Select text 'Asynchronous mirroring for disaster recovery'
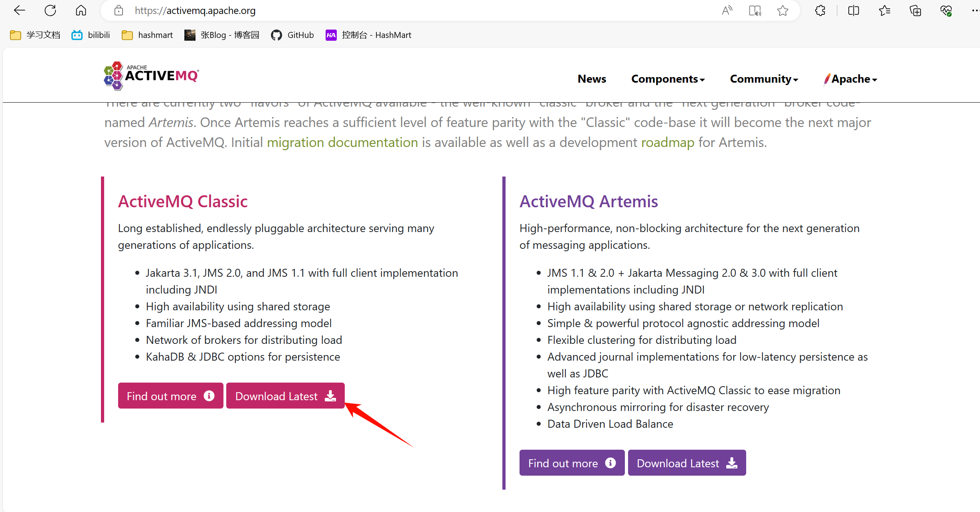Screen dimensions: 980x512 click(x=658, y=407)
